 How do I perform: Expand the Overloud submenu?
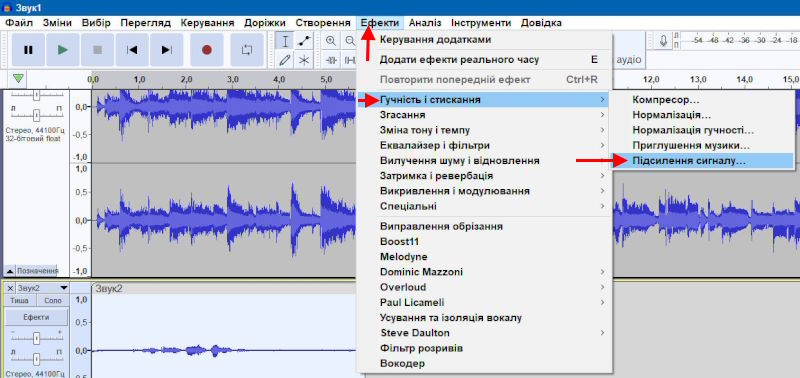coord(484,287)
